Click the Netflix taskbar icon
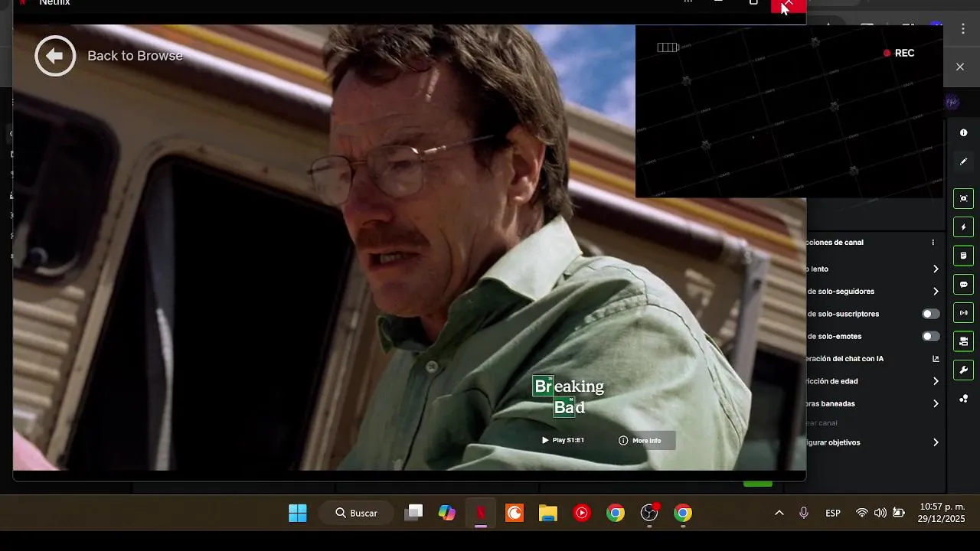This screenshot has height=551, width=980. [481, 513]
